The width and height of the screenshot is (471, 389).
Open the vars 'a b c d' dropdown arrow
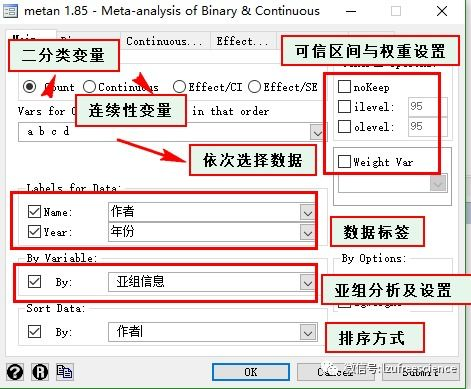click(317, 133)
